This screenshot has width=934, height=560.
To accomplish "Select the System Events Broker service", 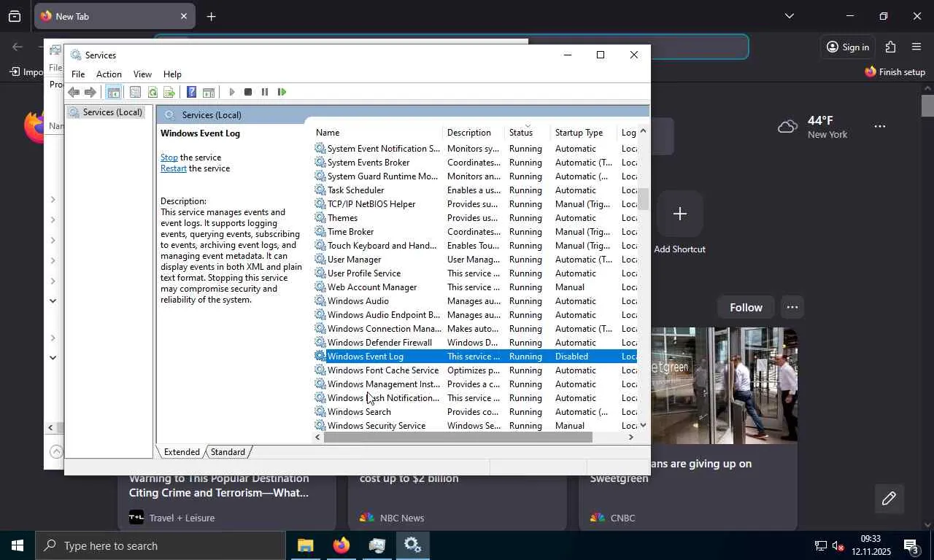I will click(474, 163).
